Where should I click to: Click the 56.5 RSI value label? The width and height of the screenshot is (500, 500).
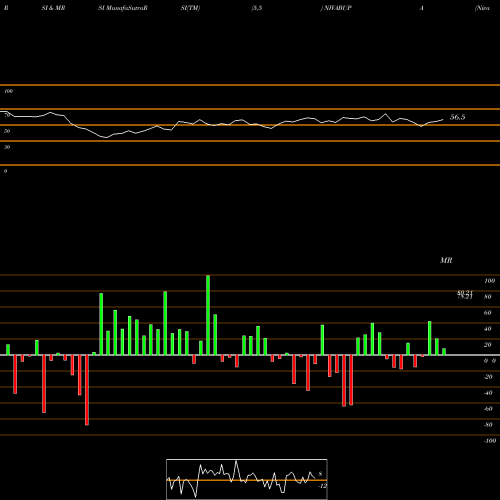click(457, 117)
